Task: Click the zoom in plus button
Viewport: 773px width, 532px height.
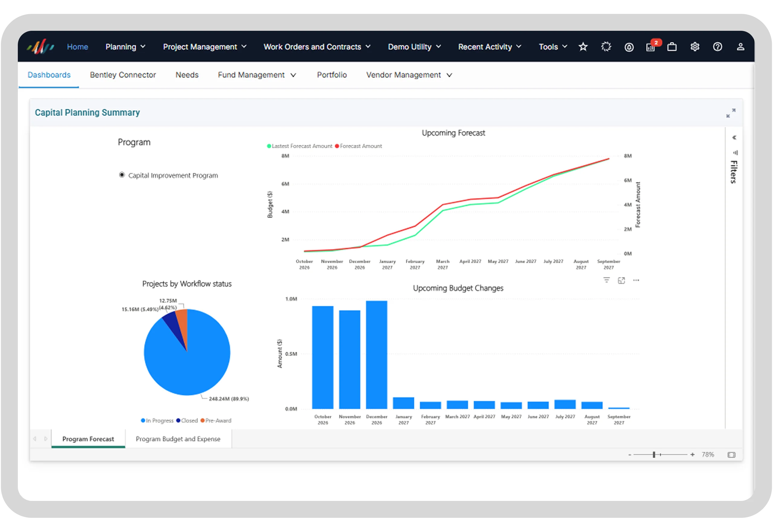Action: [x=692, y=455]
